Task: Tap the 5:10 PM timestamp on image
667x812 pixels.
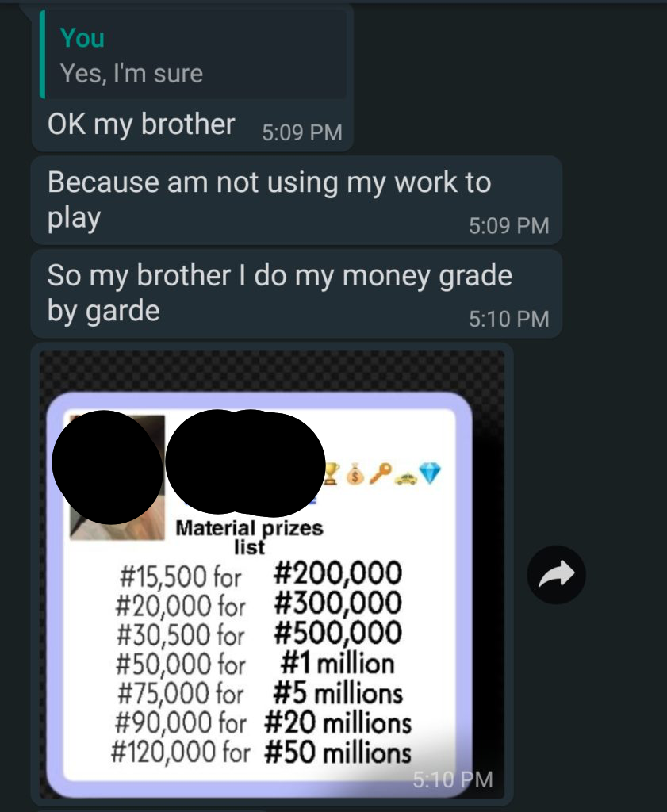Action: (x=453, y=779)
